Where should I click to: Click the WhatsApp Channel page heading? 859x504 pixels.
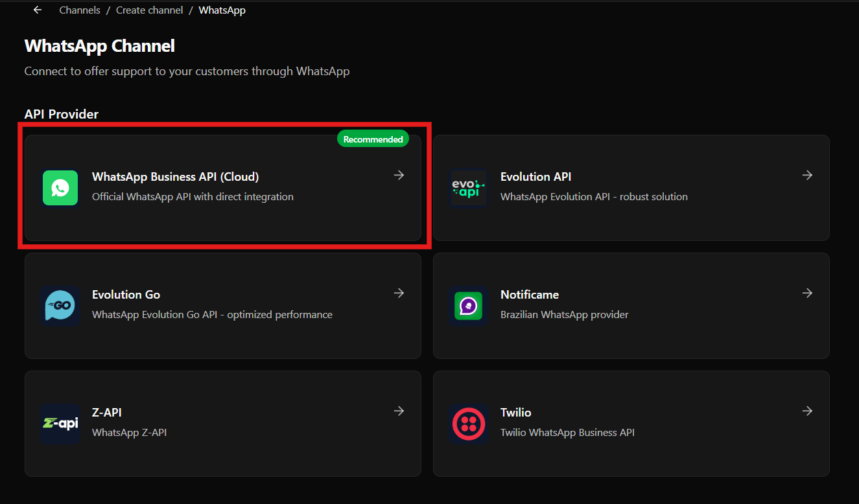point(100,46)
